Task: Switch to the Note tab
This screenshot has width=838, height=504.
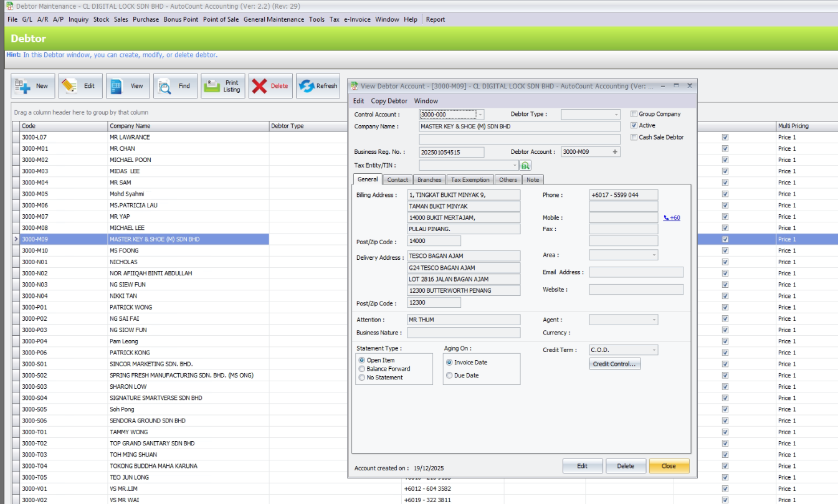Action: click(533, 179)
